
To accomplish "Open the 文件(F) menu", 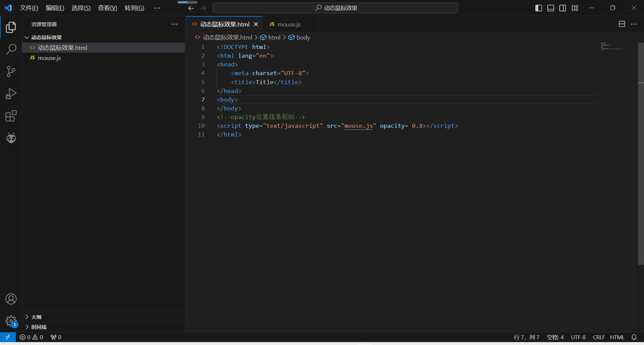I will pos(29,8).
